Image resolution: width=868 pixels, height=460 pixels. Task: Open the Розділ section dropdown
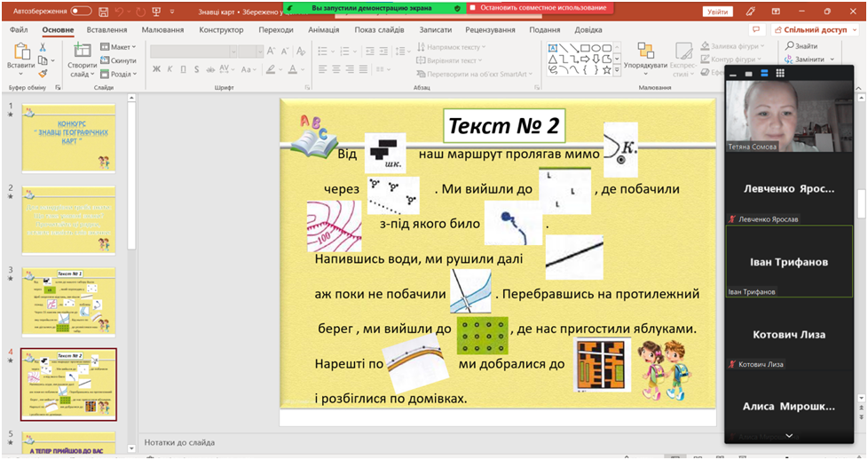118,74
